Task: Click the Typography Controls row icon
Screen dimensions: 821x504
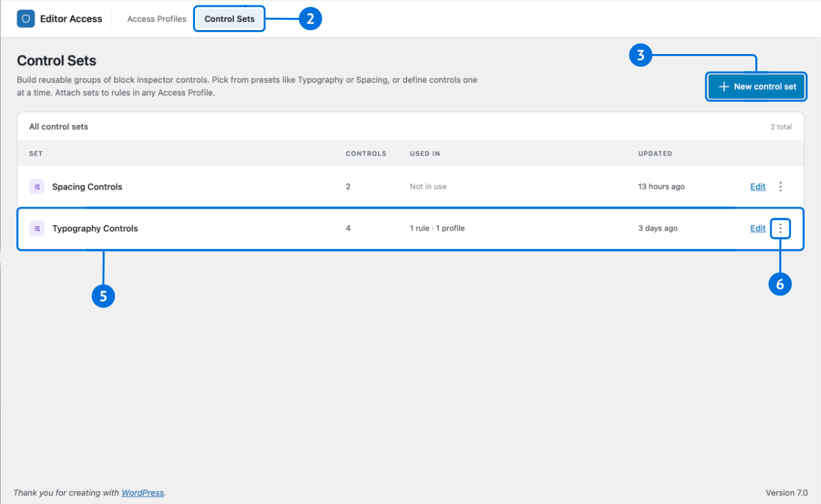Action: coord(37,228)
